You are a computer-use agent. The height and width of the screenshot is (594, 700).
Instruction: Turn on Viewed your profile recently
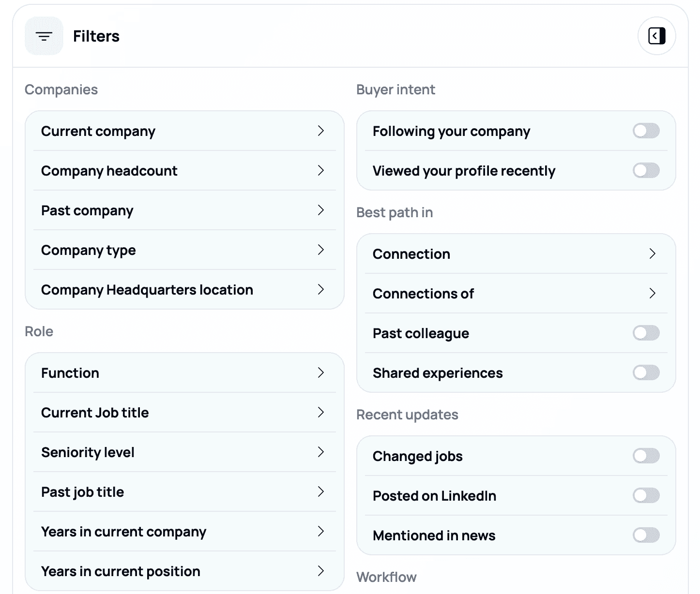click(646, 170)
